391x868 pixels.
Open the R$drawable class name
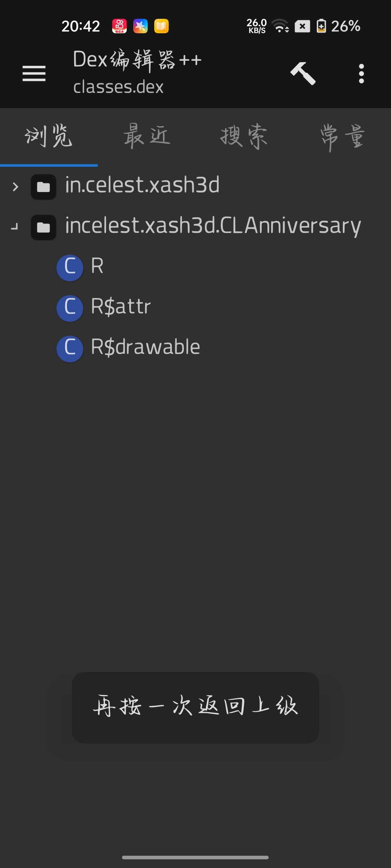click(x=145, y=348)
